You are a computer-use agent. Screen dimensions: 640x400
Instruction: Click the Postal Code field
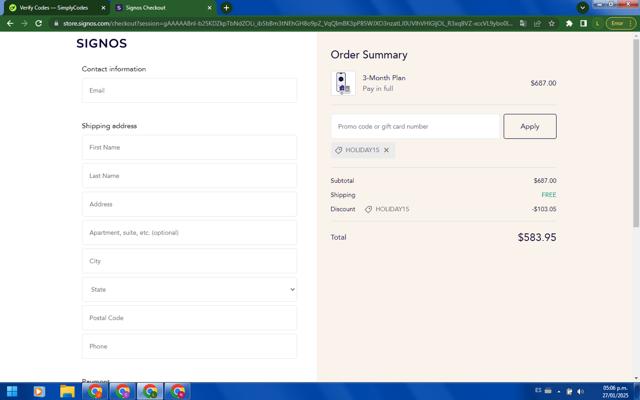(x=189, y=318)
